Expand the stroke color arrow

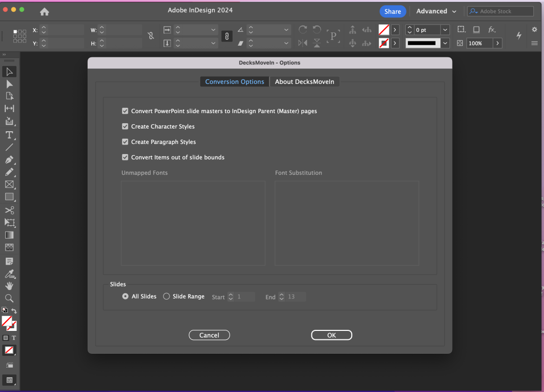[395, 44]
